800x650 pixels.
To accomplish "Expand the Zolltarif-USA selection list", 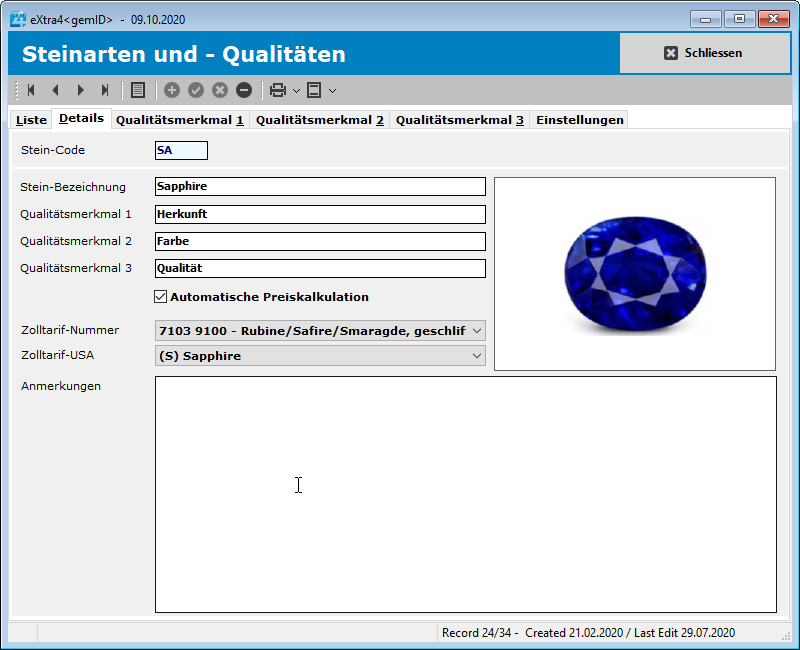I will click(475, 357).
